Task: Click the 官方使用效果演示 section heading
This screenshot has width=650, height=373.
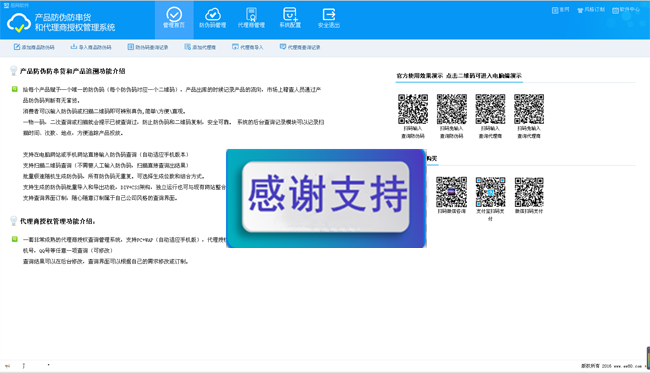Action: pos(420,76)
